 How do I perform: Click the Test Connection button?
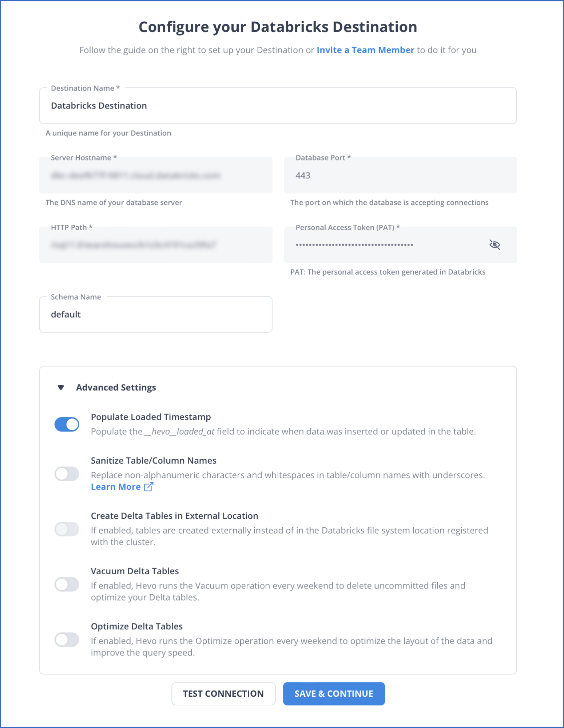(x=223, y=694)
